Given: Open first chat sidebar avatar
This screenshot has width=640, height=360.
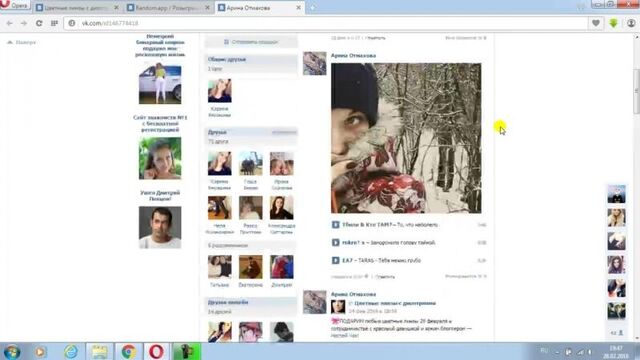Looking at the screenshot, I should click(x=616, y=194).
